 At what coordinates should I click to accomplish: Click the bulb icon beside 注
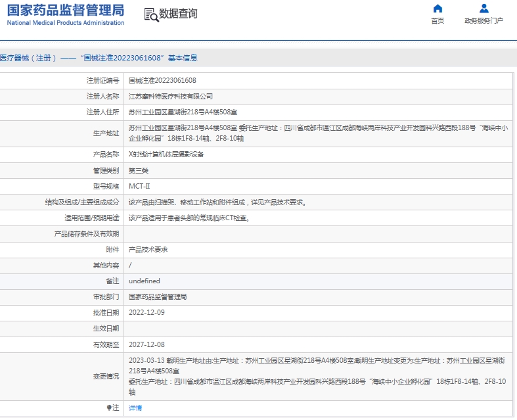click(109, 408)
